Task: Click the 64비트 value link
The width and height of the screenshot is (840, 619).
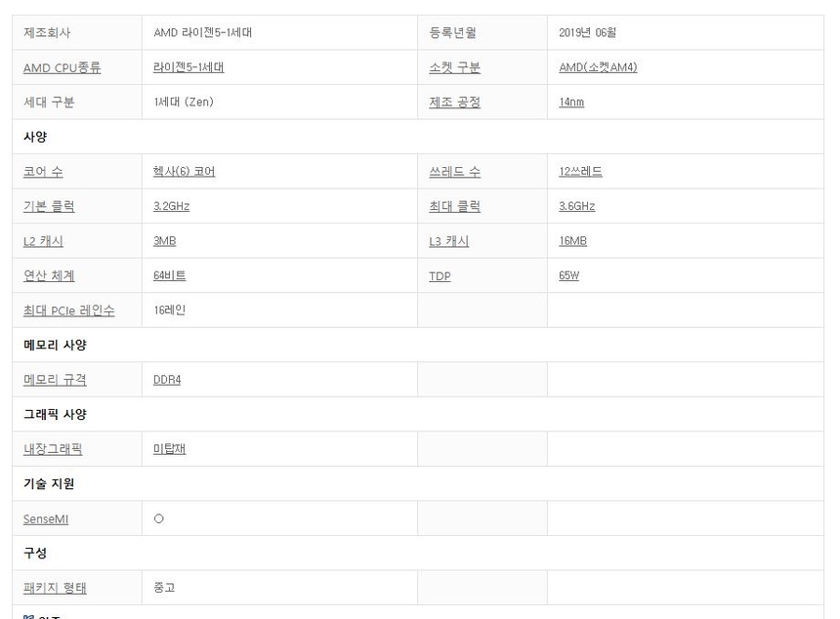Action: click(169, 276)
